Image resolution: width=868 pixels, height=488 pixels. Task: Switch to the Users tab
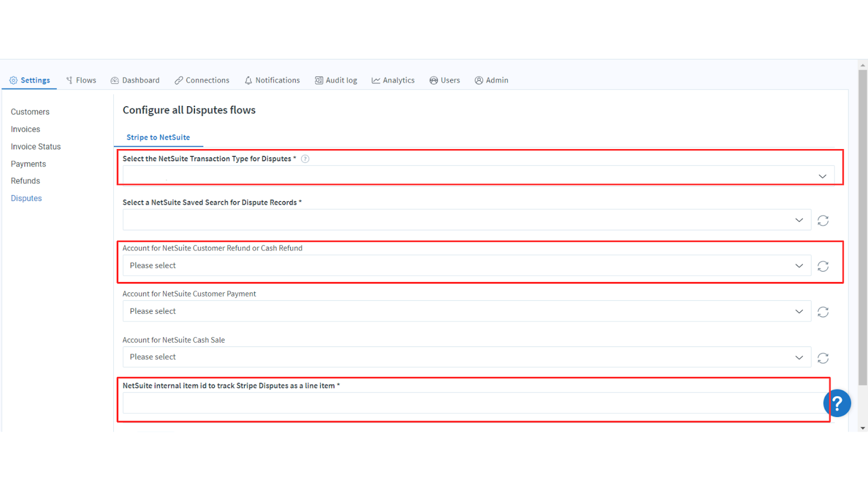pyautogui.click(x=444, y=80)
